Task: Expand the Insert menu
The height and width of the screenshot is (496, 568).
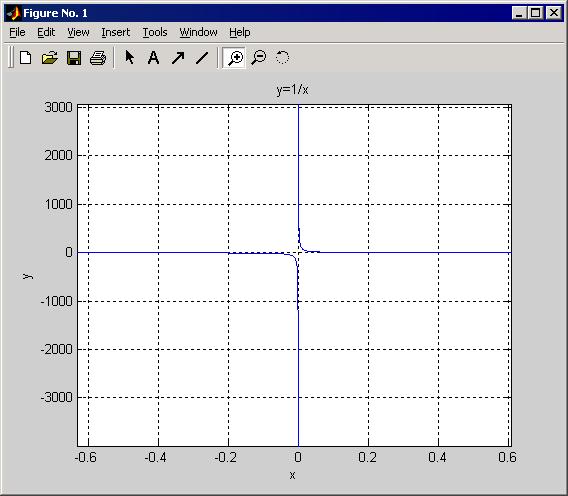Action: tap(116, 32)
